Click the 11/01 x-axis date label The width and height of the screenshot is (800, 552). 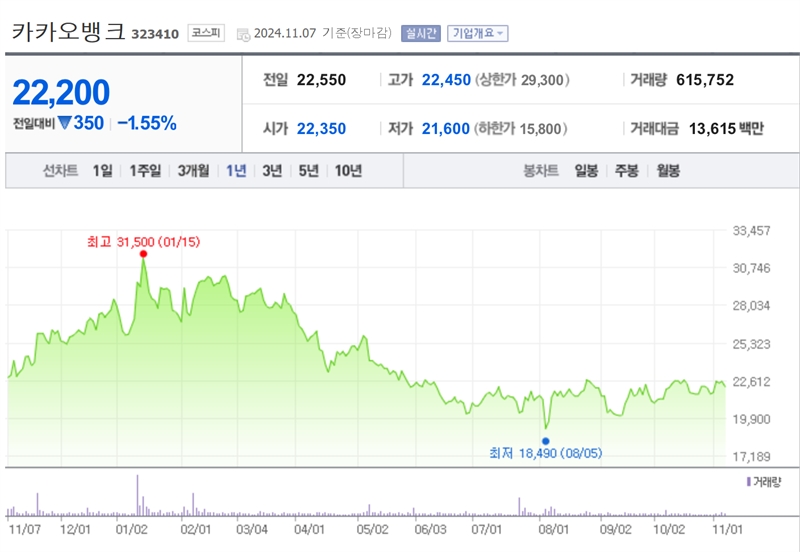pyautogui.click(x=728, y=529)
